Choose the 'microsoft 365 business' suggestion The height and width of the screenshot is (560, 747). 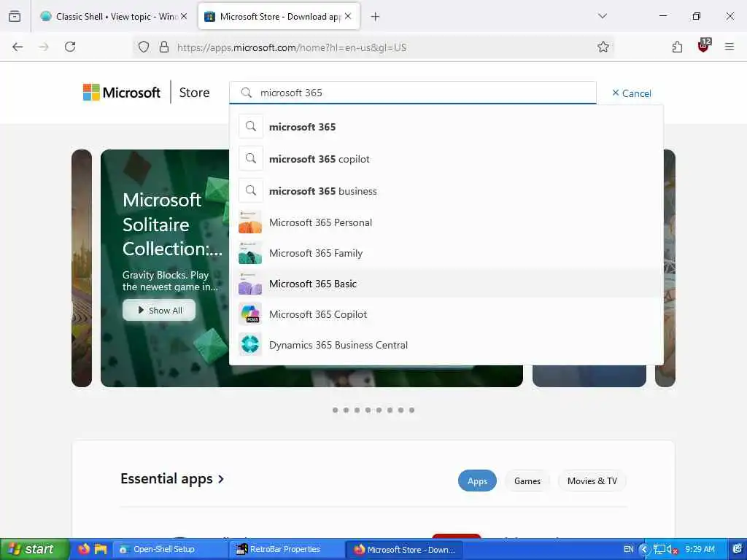click(x=446, y=191)
